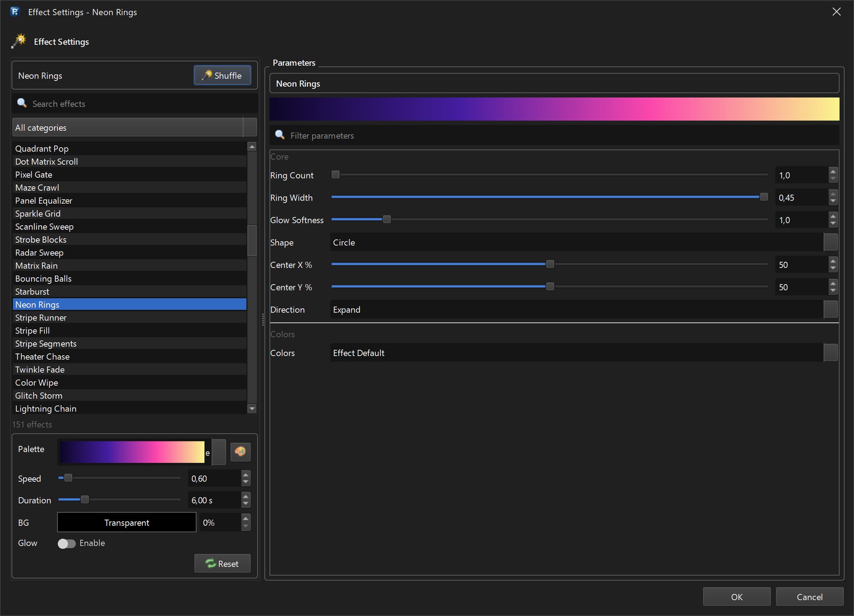Close the Effect Settings dialog
854x616 pixels.
[x=836, y=12]
